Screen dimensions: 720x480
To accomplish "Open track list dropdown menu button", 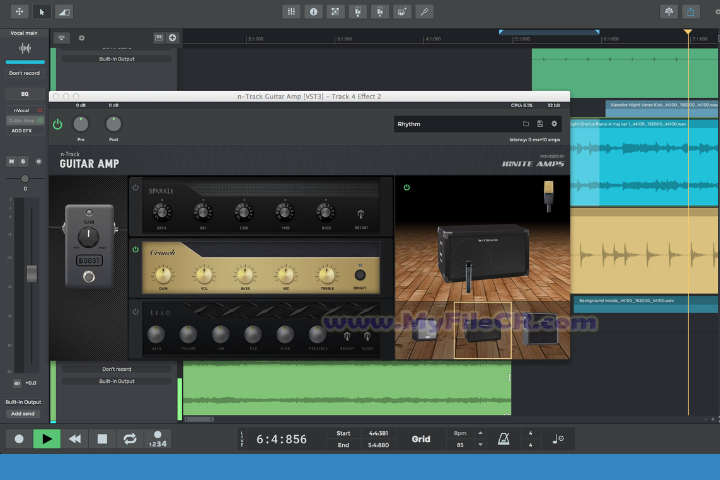I will (62, 38).
